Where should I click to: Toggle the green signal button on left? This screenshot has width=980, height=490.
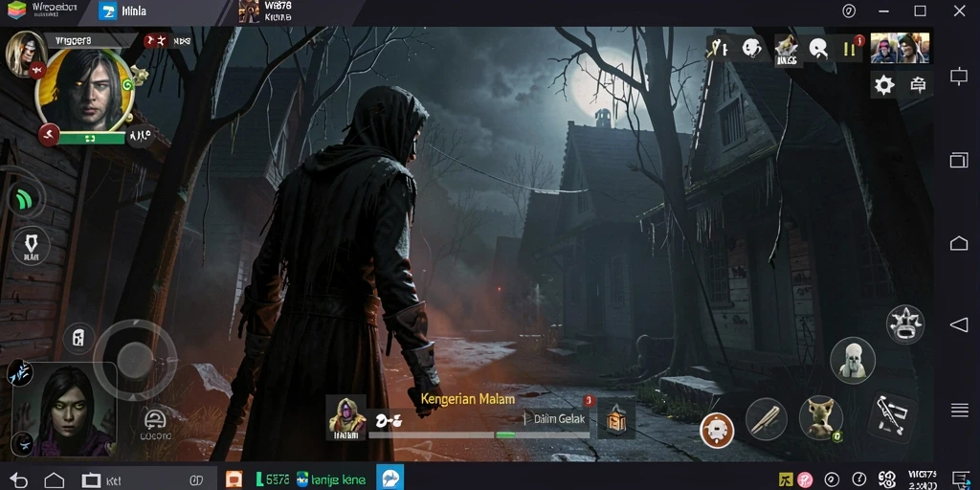(x=24, y=199)
